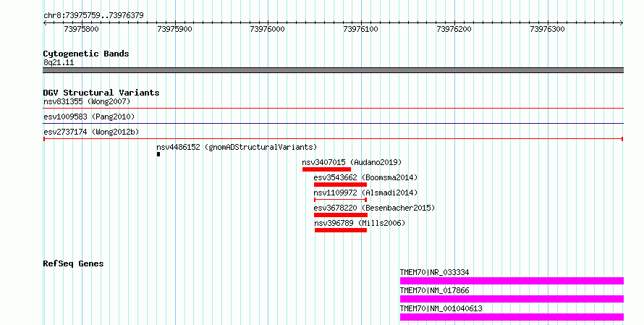The image size is (644, 325).
Task: Click ruler position 73976000
Action: (x=268, y=29)
